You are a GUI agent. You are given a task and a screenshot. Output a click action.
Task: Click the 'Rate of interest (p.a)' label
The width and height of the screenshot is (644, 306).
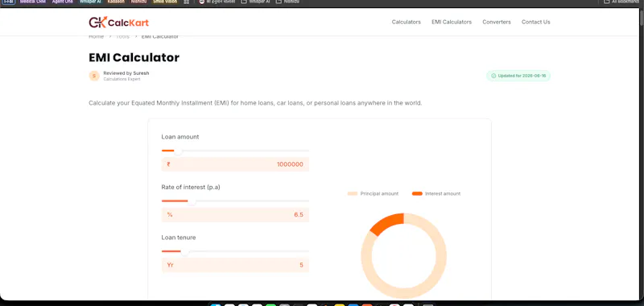(191, 188)
